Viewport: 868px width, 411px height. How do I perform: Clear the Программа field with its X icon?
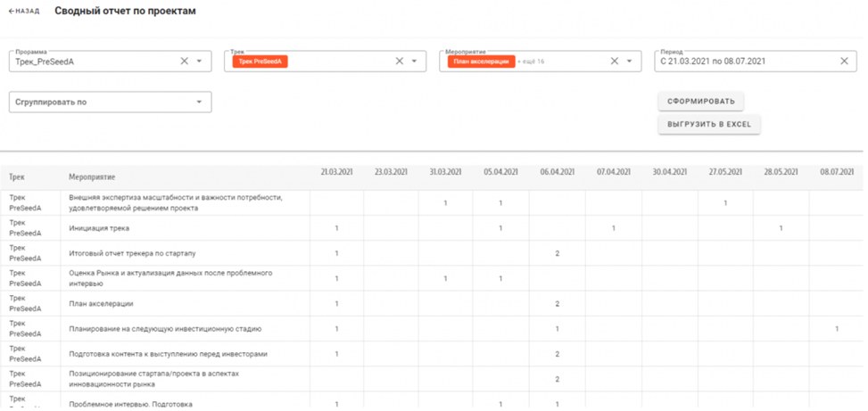tap(185, 62)
